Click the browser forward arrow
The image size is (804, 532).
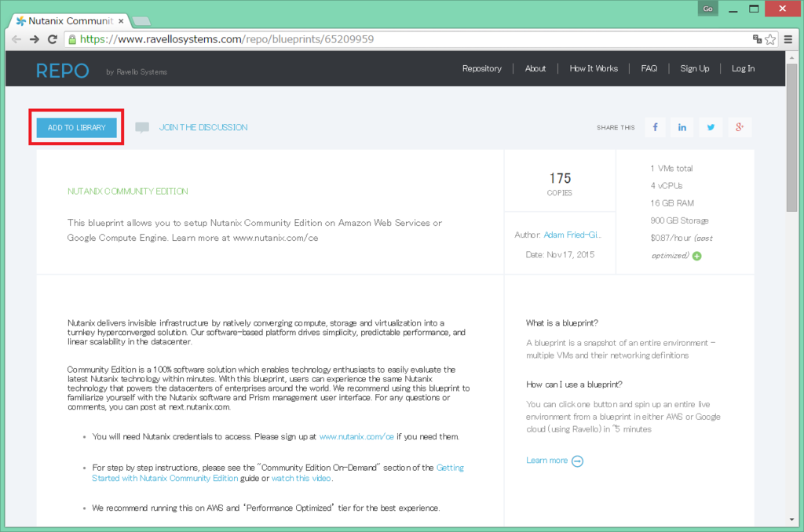pos(35,39)
